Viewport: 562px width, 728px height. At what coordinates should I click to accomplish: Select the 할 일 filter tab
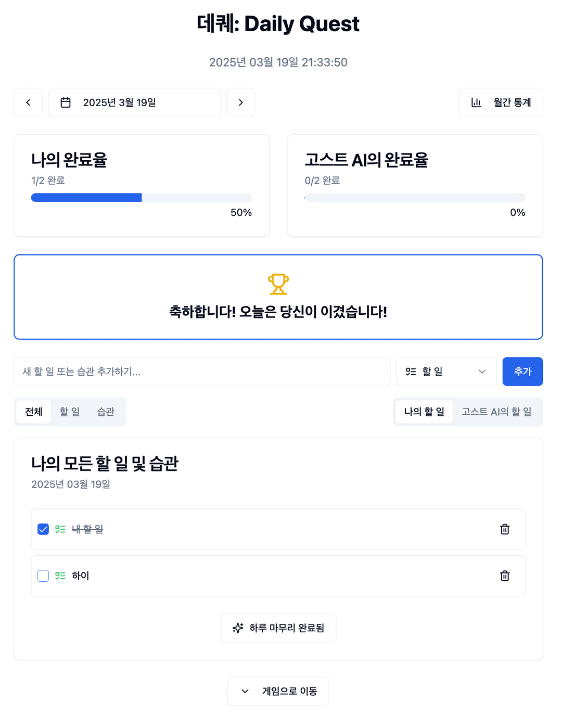pyautogui.click(x=70, y=412)
